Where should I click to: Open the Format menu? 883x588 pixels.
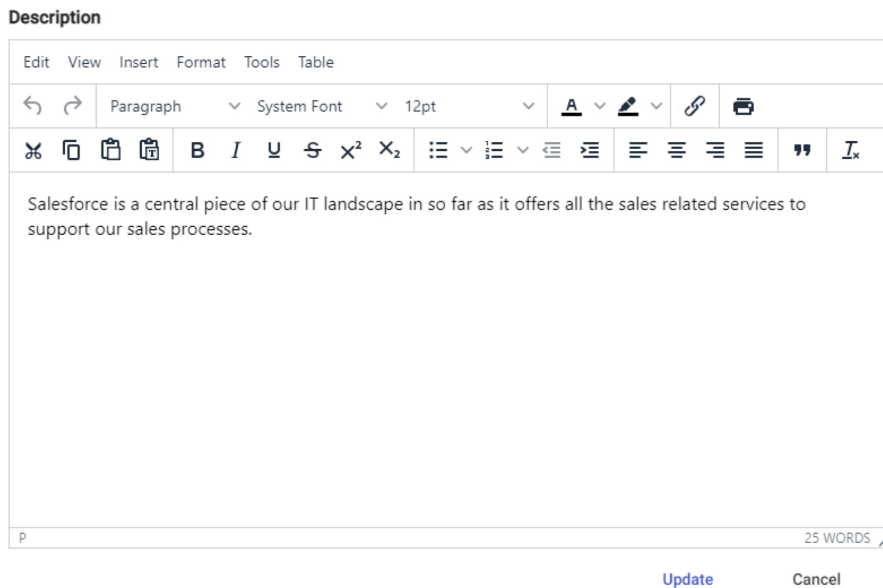[x=201, y=62]
